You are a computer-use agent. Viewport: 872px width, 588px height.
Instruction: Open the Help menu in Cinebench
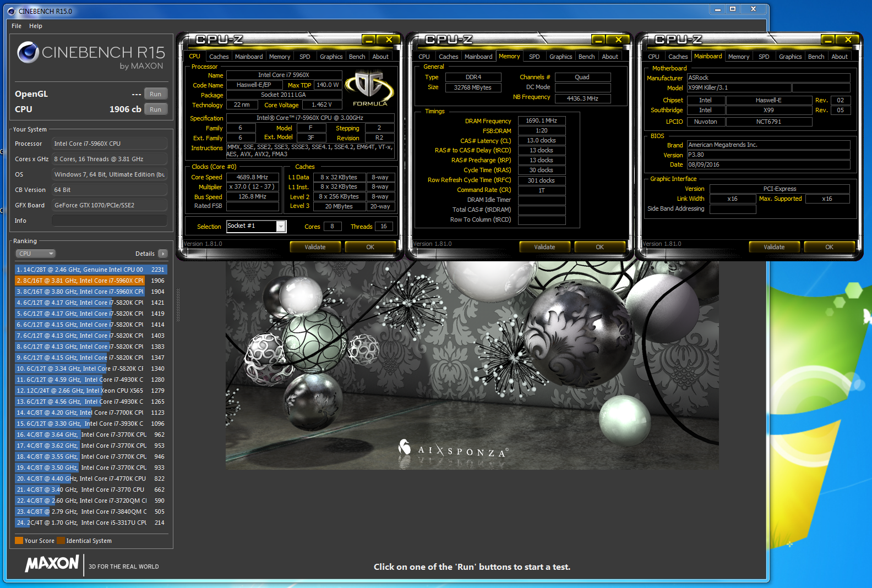[36, 26]
